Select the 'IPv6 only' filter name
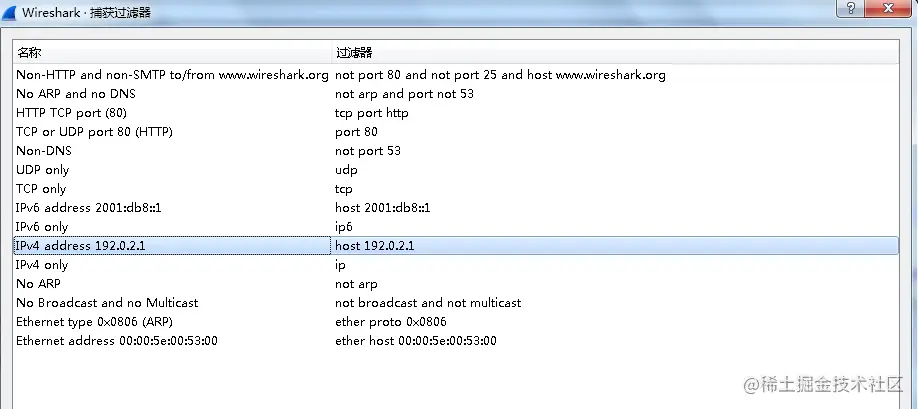Viewport: 918px width, 409px height. pos(42,227)
